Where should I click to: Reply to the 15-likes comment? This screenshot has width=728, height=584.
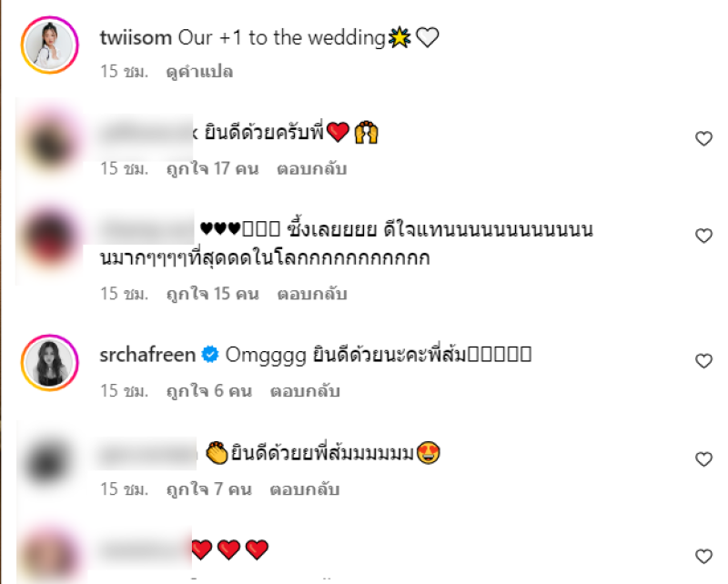coord(311,294)
